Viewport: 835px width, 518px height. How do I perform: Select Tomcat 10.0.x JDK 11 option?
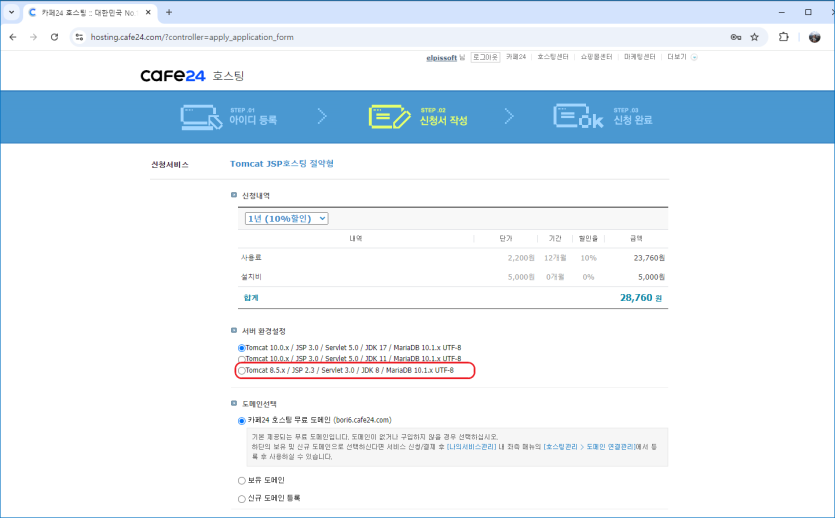(x=242, y=359)
